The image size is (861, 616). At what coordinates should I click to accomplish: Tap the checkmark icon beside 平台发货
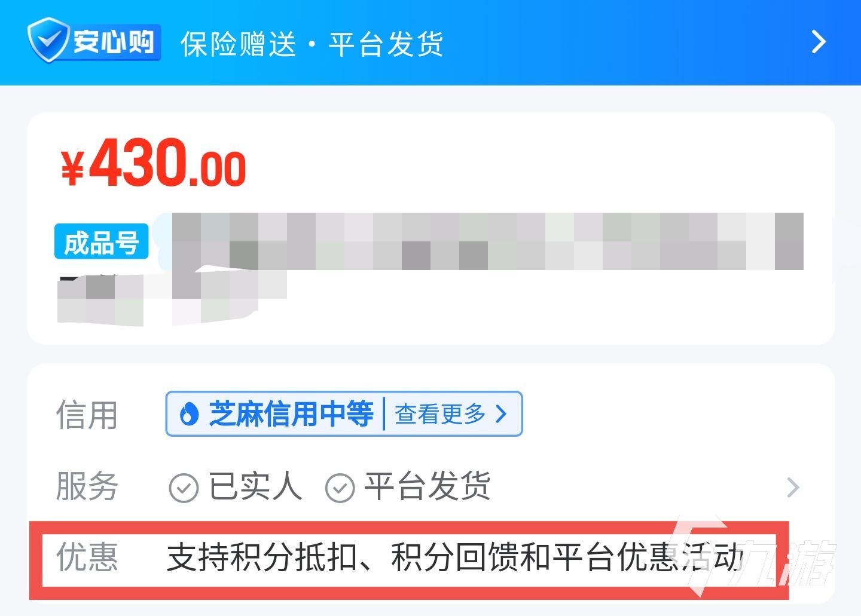340,488
